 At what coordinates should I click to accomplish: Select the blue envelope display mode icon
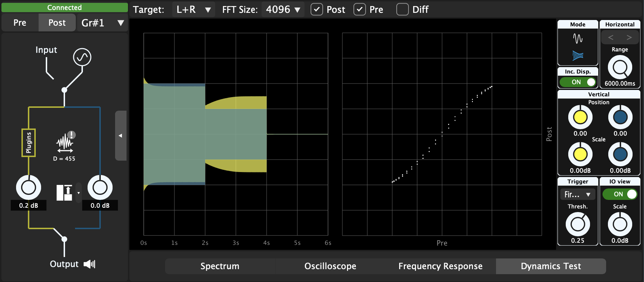pyautogui.click(x=578, y=55)
